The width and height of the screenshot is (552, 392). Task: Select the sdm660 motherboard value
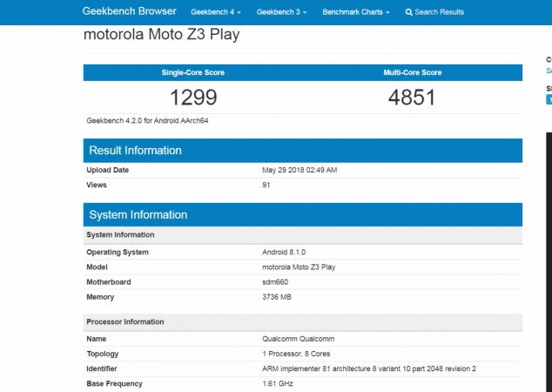click(275, 281)
